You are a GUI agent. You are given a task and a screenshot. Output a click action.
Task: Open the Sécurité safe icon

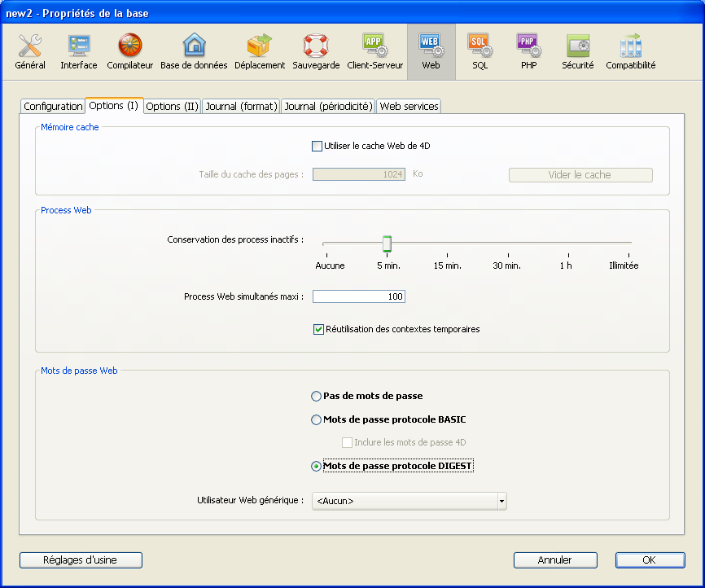pyautogui.click(x=578, y=50)
